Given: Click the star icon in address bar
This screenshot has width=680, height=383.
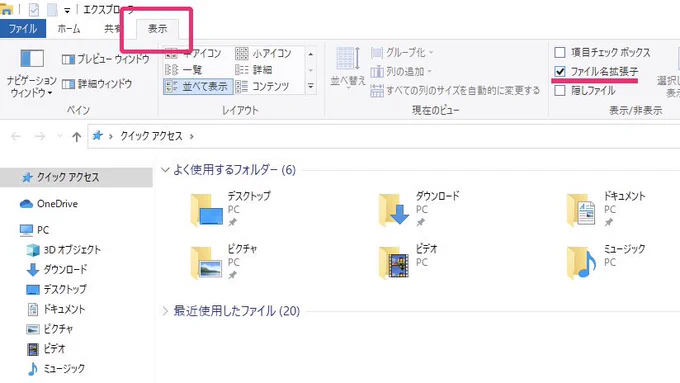Looking at the screenshot, I should click(98, 136).
